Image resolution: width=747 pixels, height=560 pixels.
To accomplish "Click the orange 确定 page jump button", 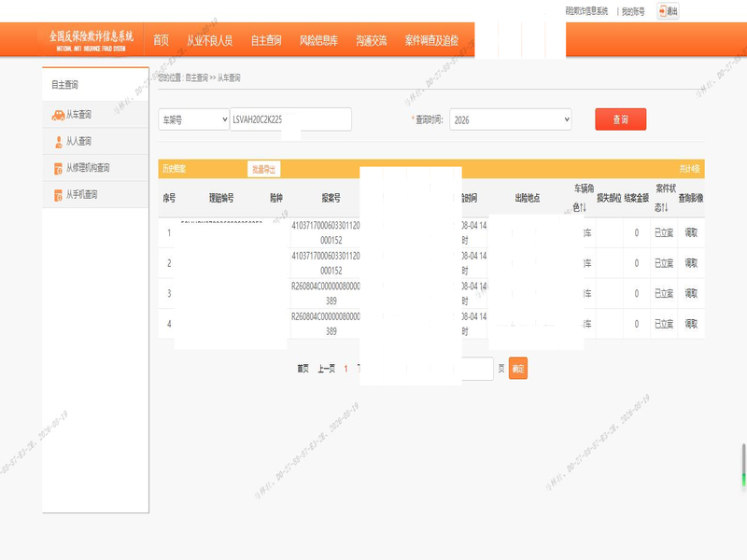I will (x=518, y=368).
